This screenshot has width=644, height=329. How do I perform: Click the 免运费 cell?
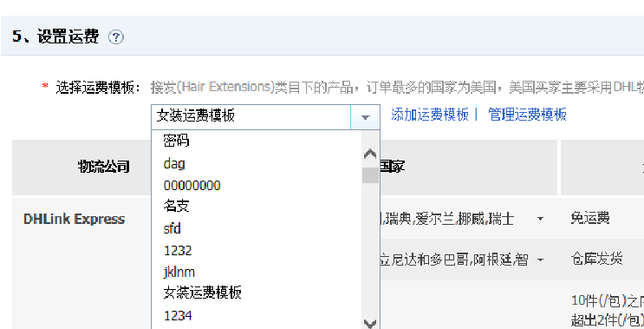click(x=590, y=218)
